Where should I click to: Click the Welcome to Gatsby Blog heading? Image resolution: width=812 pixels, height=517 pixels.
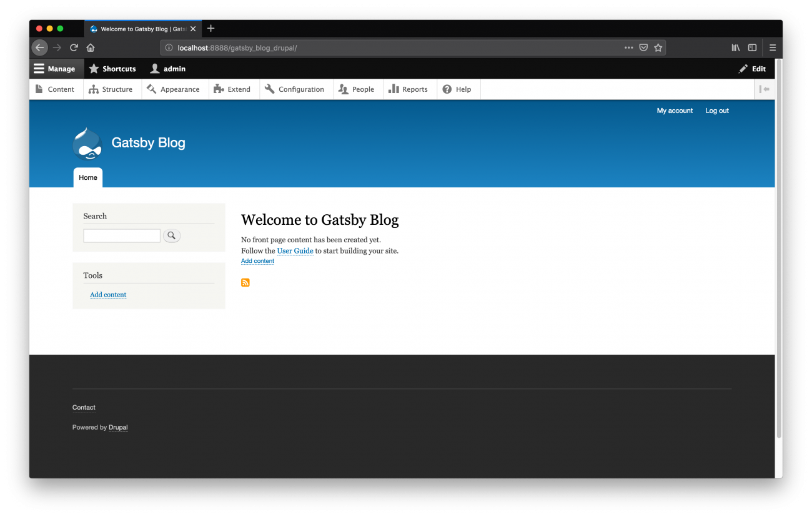tap(320, 220)
